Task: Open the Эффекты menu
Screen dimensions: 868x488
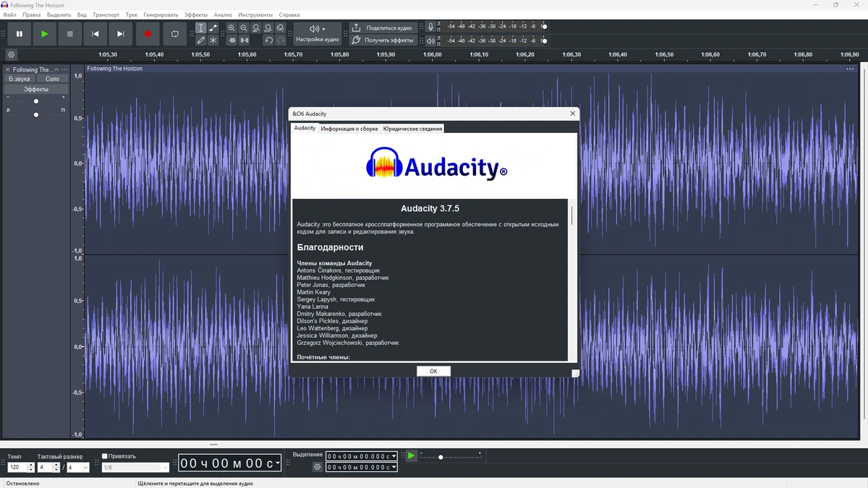Action: click(195, 14)
